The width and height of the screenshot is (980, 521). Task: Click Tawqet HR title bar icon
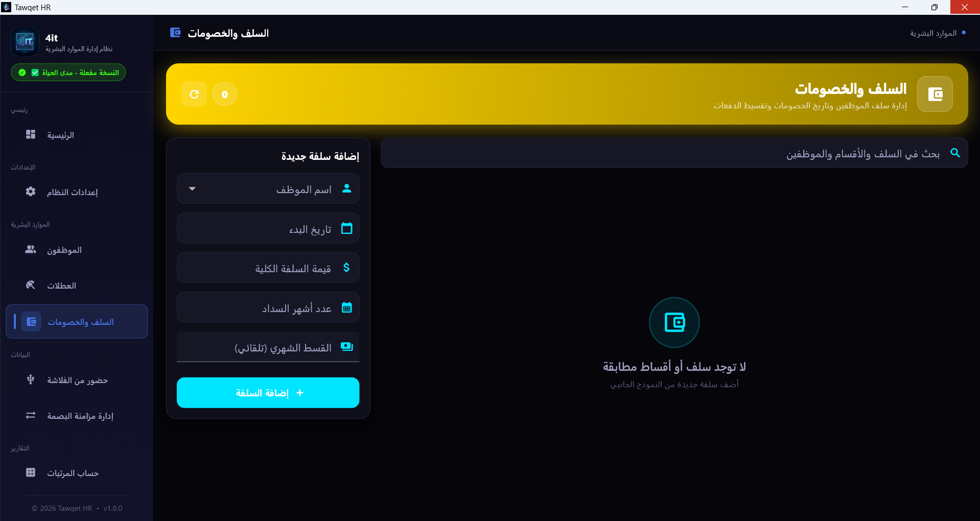click(6, 7)
